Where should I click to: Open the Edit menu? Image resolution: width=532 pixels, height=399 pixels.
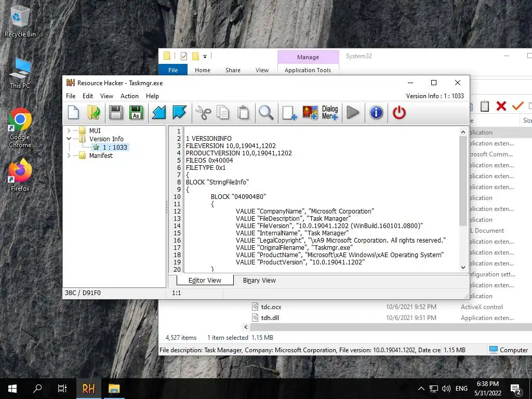click(x=87, y=96)
